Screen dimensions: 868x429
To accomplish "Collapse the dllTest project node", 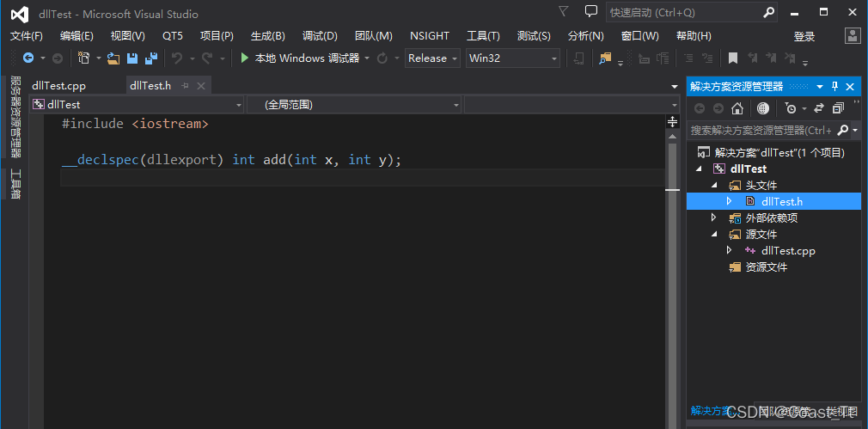I will click(x=698, y=169).
